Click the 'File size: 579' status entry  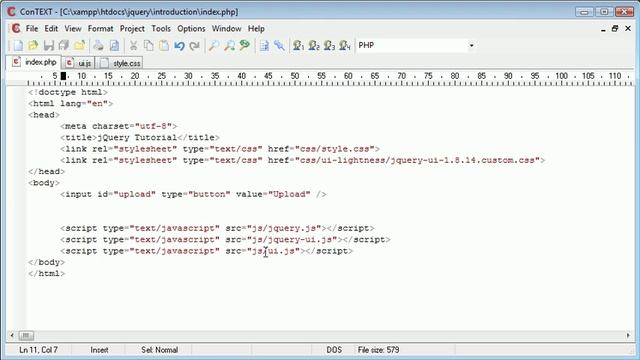click(378, 350)
